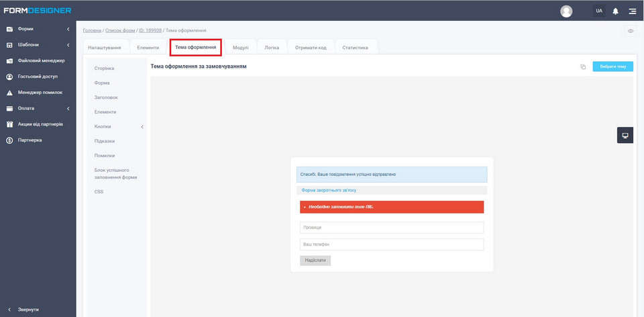This screenshot has width=644, height=317.
Task: Open the Менеджер помилок menu item
Action: pos(40,93)
